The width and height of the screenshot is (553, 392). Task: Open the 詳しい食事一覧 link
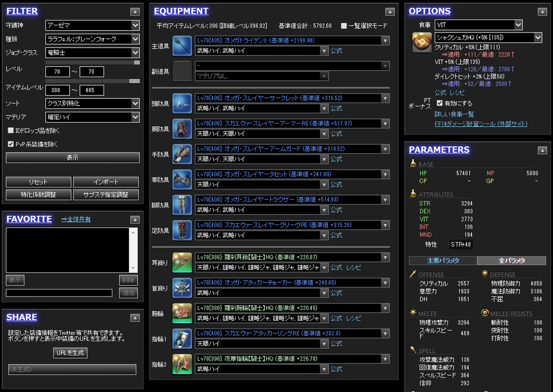click(x=454, y=114)
